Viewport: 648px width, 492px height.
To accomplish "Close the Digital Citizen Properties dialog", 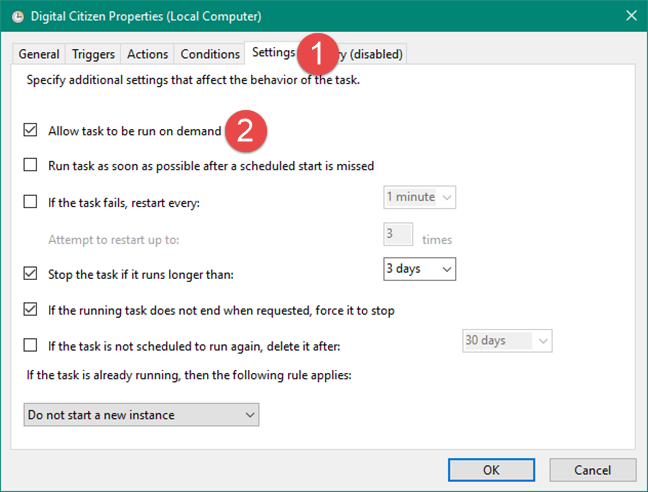I will click(631, 16).
